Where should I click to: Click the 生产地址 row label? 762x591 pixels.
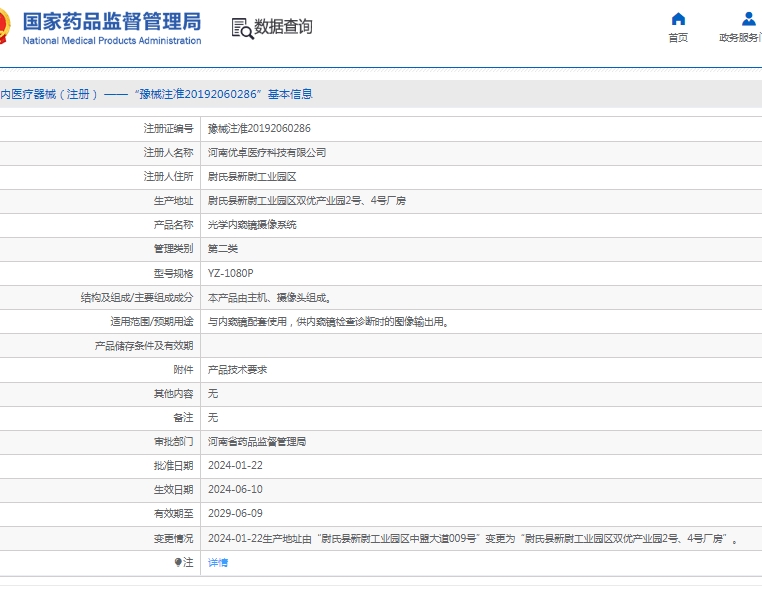point(173,200)
